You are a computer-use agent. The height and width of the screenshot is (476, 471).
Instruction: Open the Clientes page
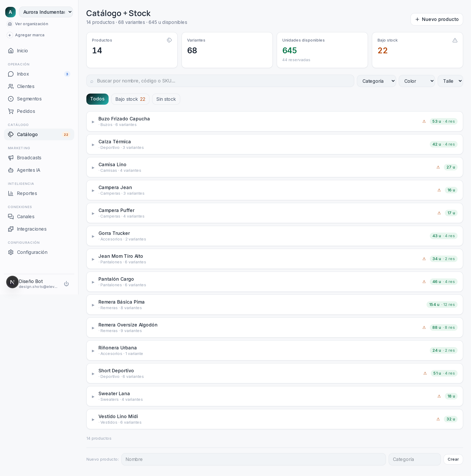(39, 87)
